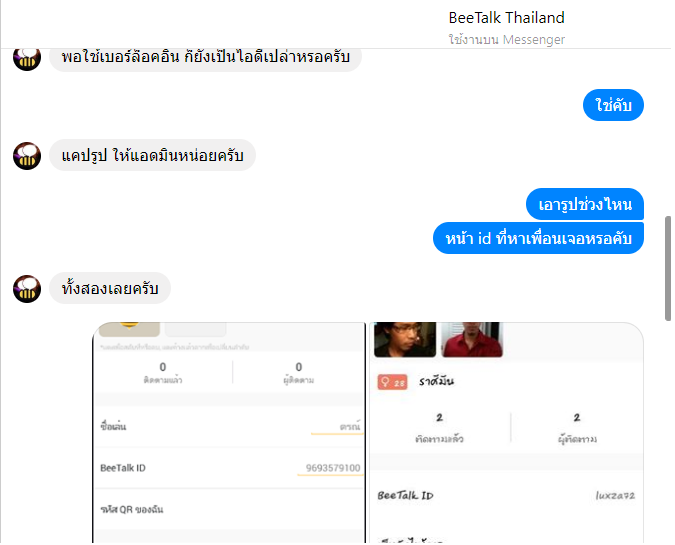This screenshot has height=545, width=675.
Task: Click the bee avatar beside 'แคปรูป ให้แอดมินหน่อยครับ'
Action: (27, 156)
